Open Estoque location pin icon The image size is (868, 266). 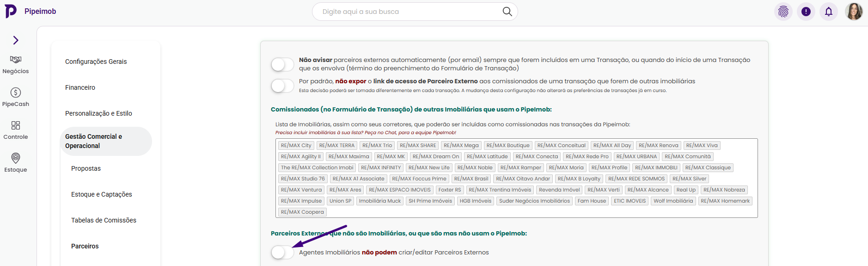point(16,158)
